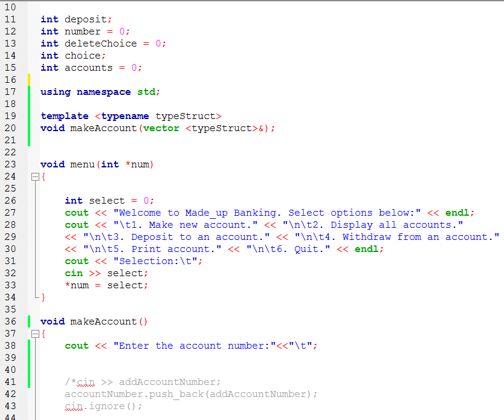Image resolution: width=504 pixels, height=420 pixels.
Task: Collapse the makeAccount function body
Action: [x=35, y=333]
